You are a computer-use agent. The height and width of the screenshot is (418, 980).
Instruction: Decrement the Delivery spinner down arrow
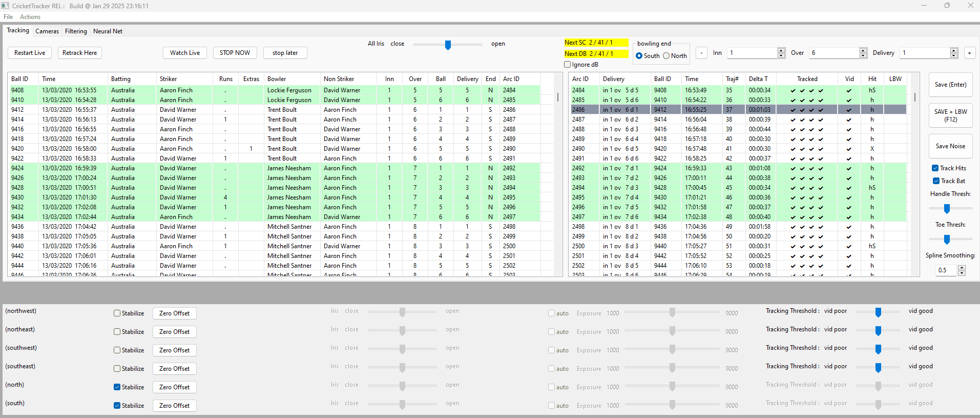(954, 55)
